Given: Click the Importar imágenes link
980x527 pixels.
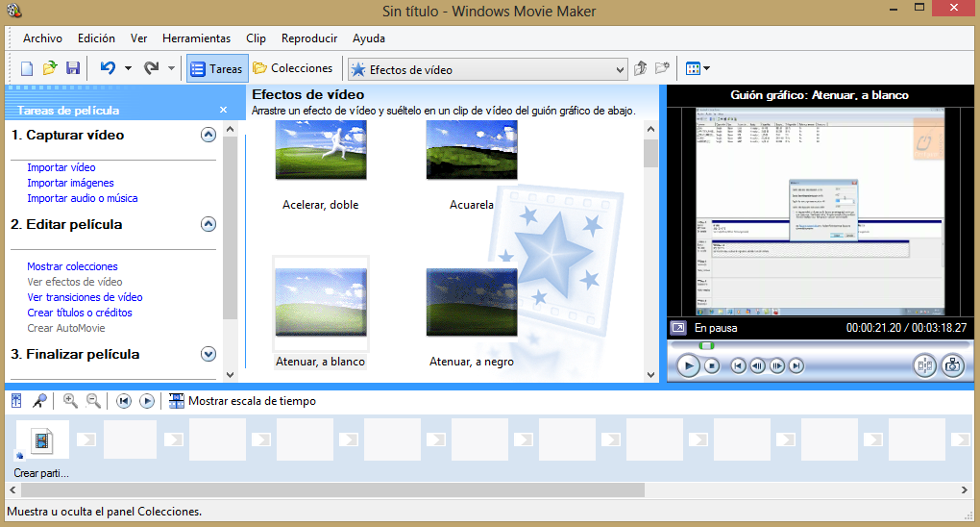Looking at the screenshot, I should click(70, 183).
